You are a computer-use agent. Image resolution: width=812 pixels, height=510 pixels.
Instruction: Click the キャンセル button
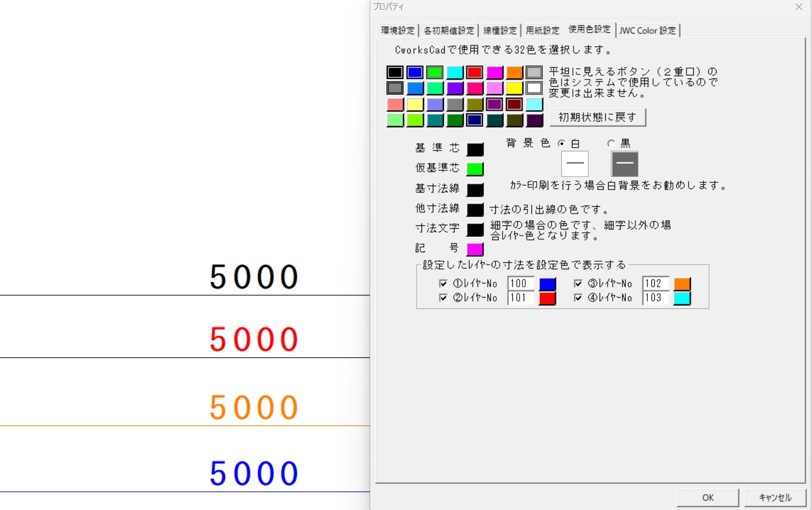point(775,498)
